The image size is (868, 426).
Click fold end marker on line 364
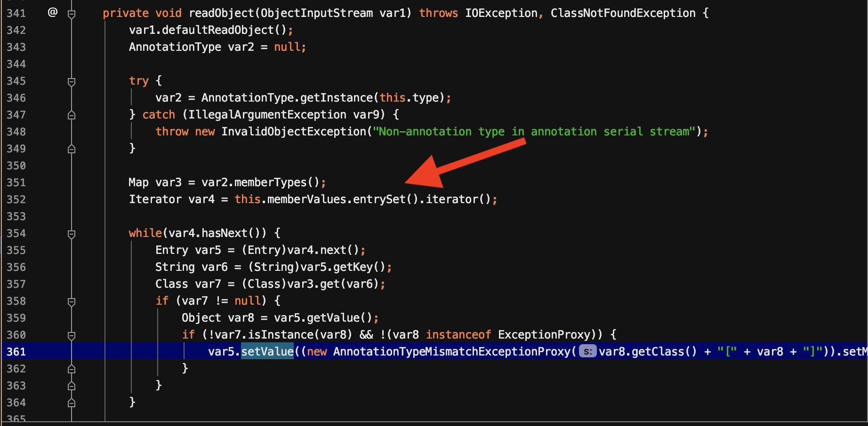coord(72,403)
